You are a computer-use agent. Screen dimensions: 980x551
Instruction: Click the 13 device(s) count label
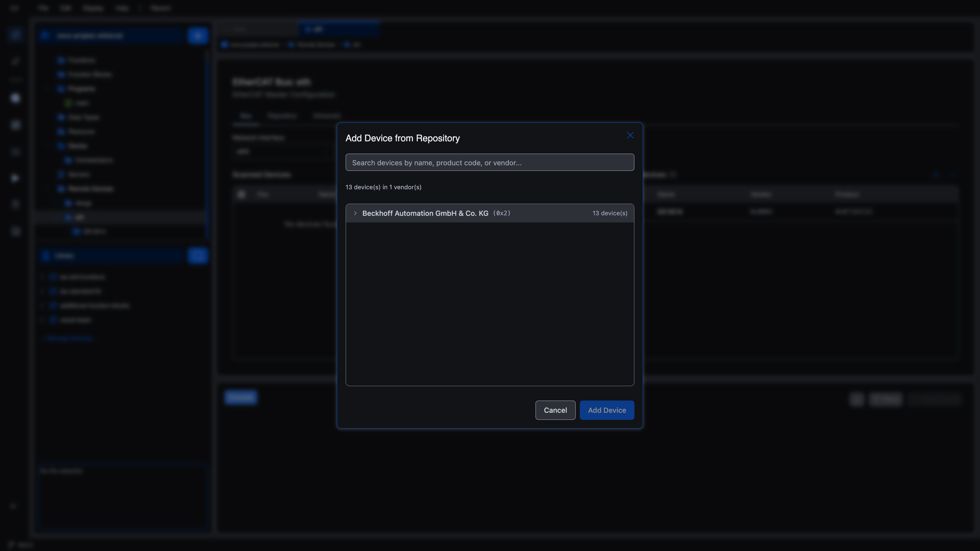point(610,213)
